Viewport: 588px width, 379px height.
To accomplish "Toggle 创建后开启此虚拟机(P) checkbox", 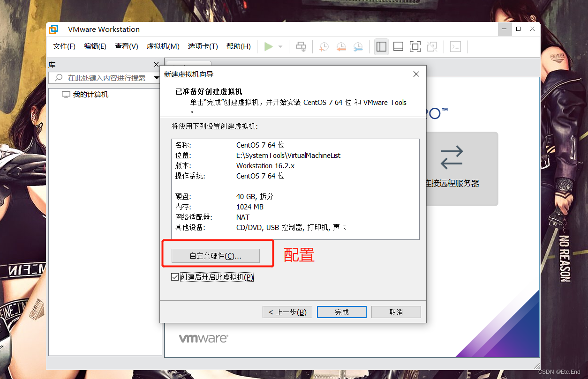I will pos(175,277).
